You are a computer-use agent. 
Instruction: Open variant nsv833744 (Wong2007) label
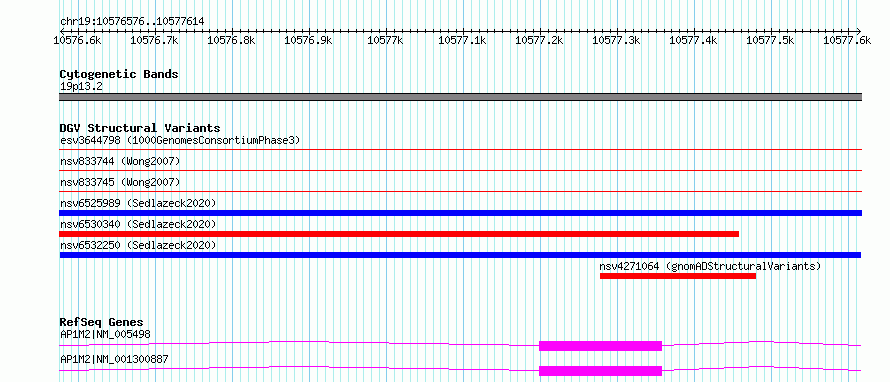click(x=120, y=161)
